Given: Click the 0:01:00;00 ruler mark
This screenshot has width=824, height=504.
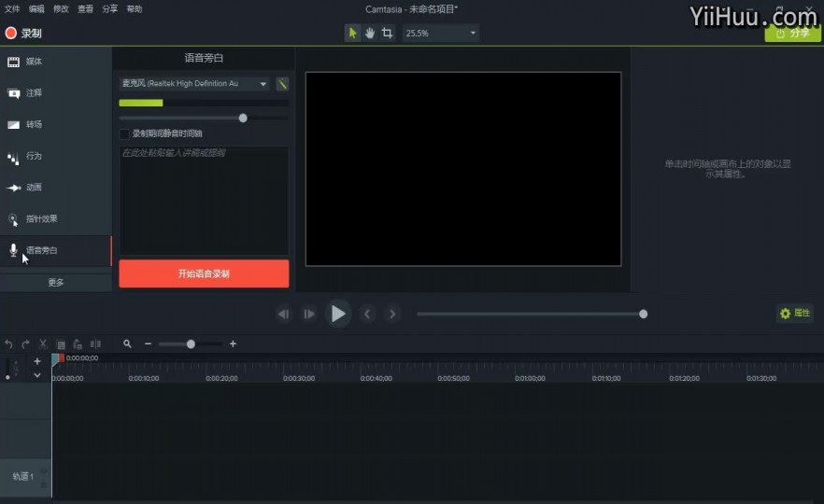Looking at the screenshot, I should (531, 378).
